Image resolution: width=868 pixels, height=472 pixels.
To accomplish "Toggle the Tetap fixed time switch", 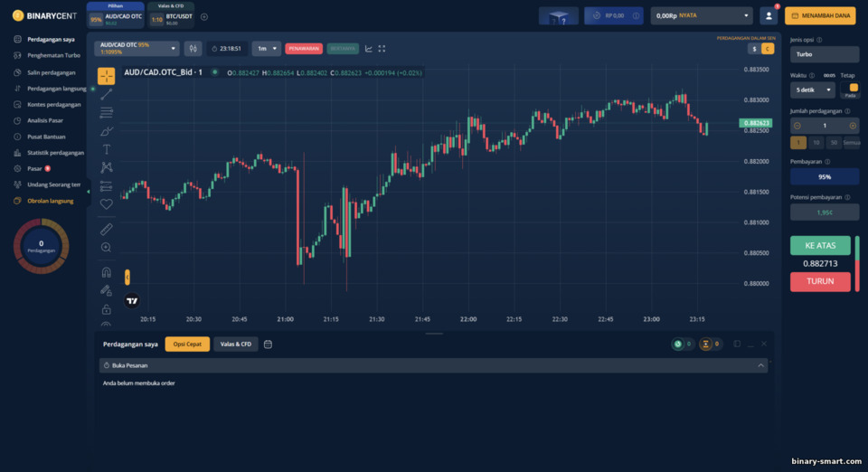I will tap(850, 89).
